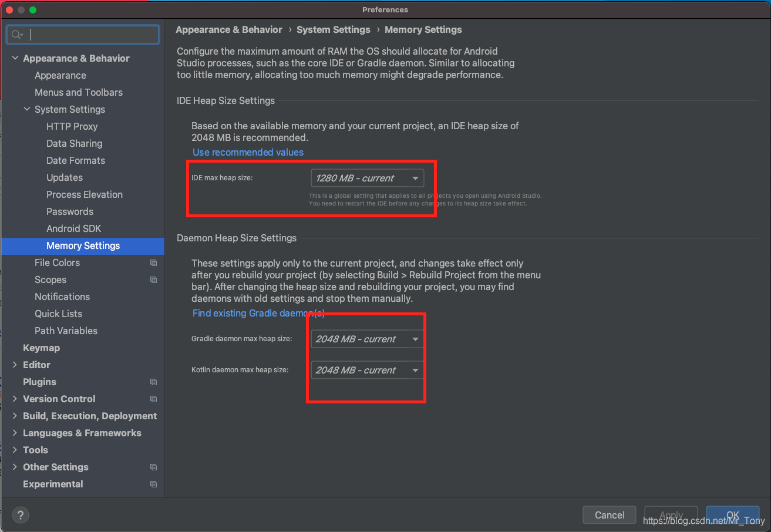Collapse the Appearance & Behavior section
The width and height of the screenshot is (771, 532).
15,58
